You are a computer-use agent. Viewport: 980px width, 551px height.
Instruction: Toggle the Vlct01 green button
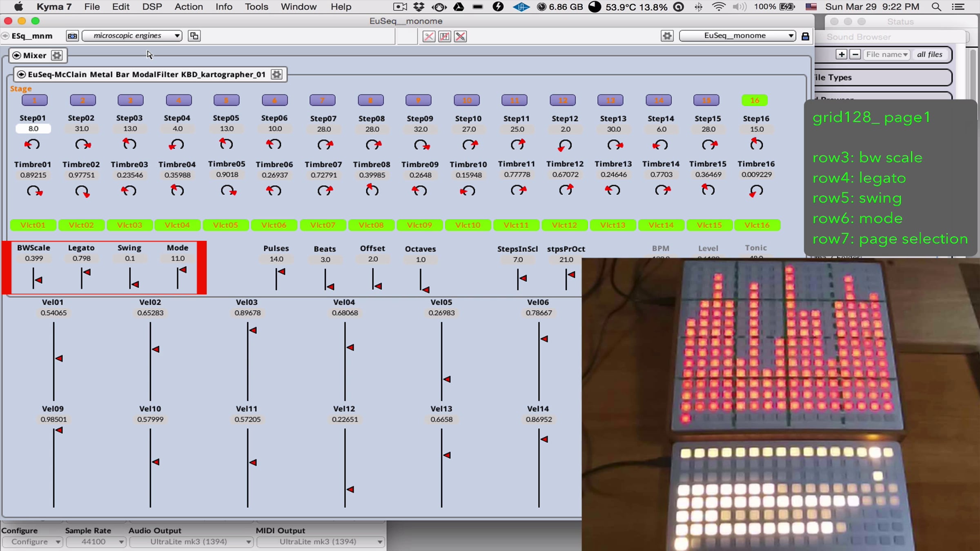point(33,225)
